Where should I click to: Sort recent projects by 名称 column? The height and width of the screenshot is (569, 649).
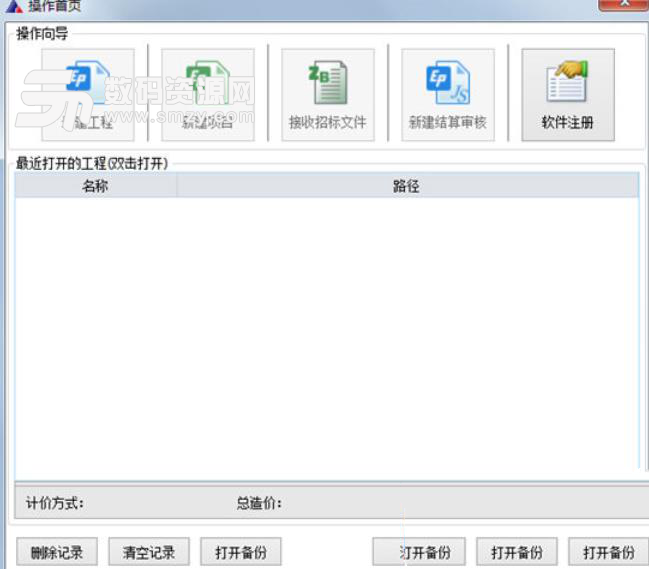[x=96, y=186]
